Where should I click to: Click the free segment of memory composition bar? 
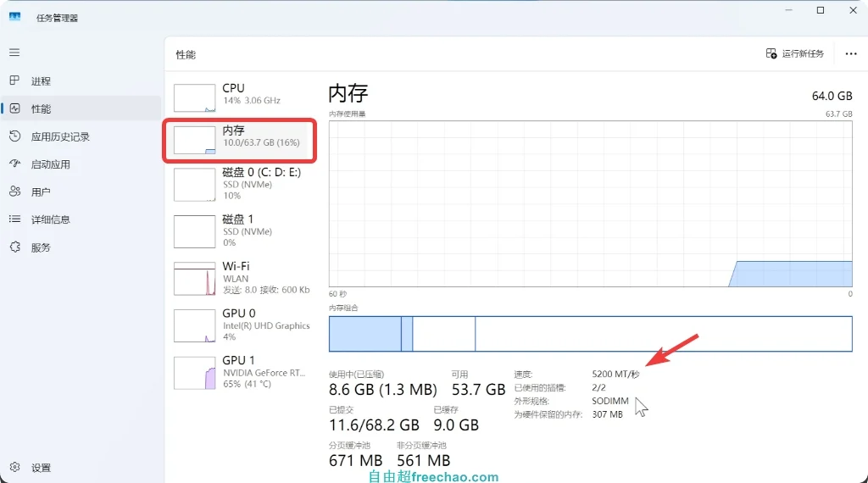tap(663, 334)
